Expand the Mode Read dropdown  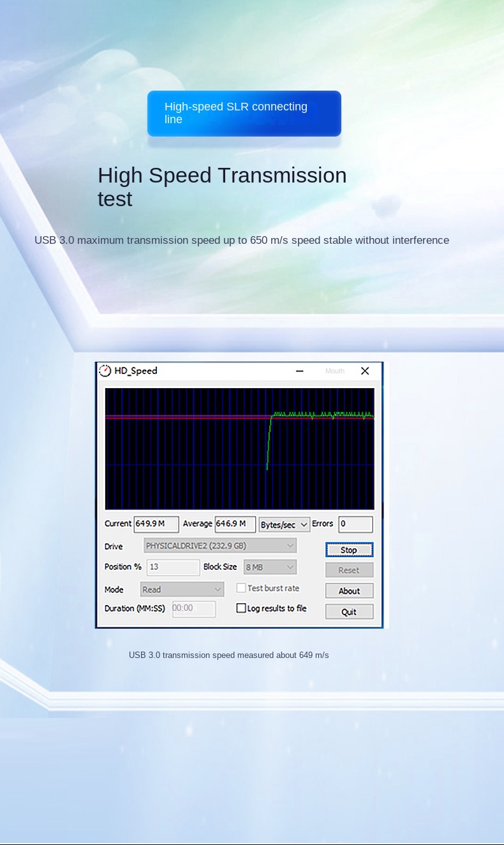click(182, 589)
